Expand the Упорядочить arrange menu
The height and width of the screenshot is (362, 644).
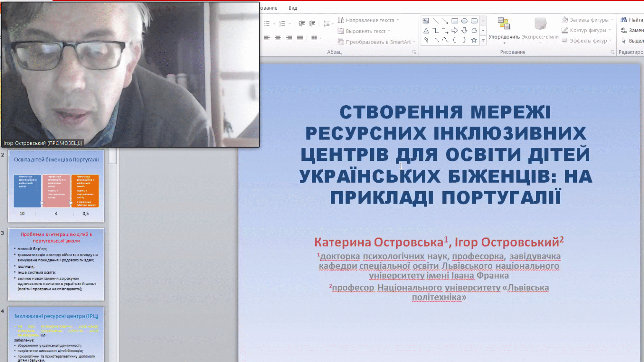504,29
